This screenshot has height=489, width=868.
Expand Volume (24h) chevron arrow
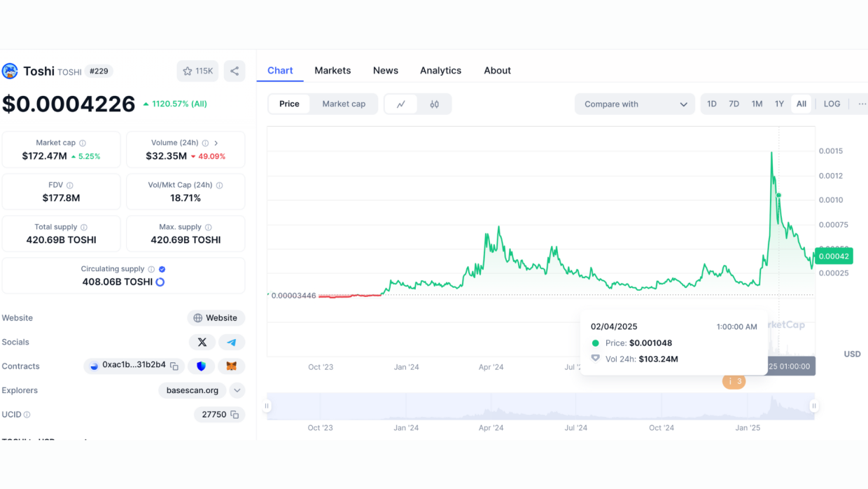point(216,143)
